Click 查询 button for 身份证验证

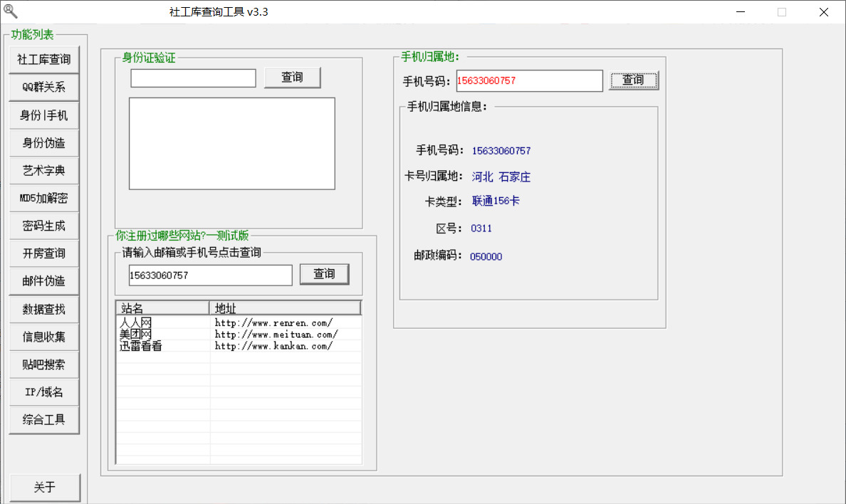(293, 77)
